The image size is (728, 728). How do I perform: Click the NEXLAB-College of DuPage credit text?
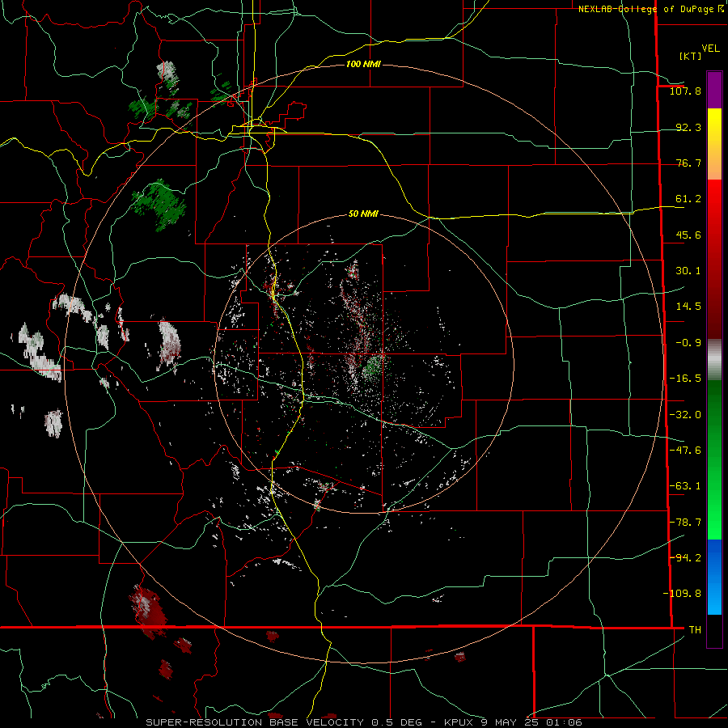tap(651, 9)
